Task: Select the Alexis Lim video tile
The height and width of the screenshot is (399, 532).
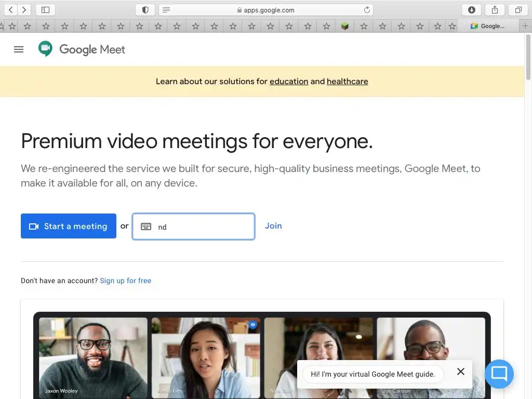Action: point(206,358)
